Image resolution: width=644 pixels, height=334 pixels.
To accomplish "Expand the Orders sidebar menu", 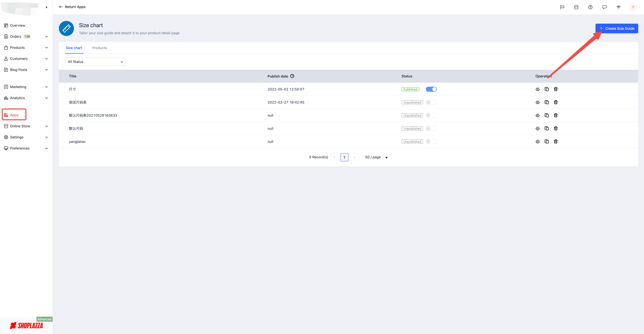I will (46, 36).
